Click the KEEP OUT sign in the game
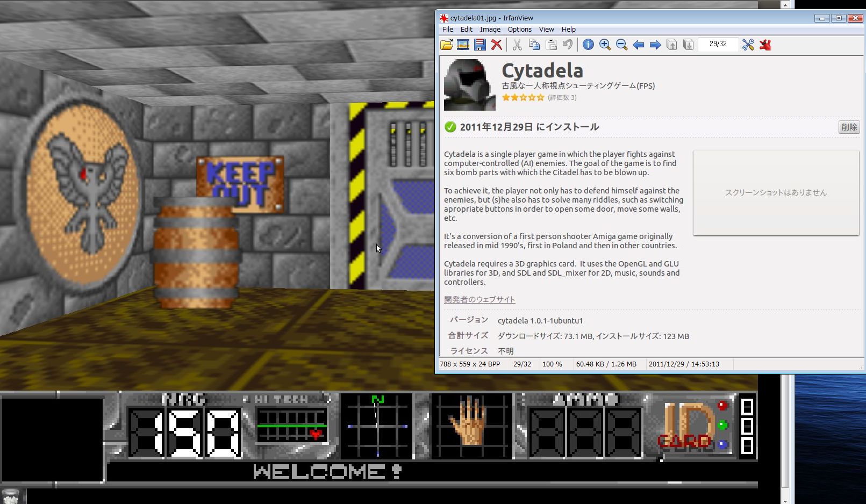Screen dimensions: 866x504 point(240,184)
